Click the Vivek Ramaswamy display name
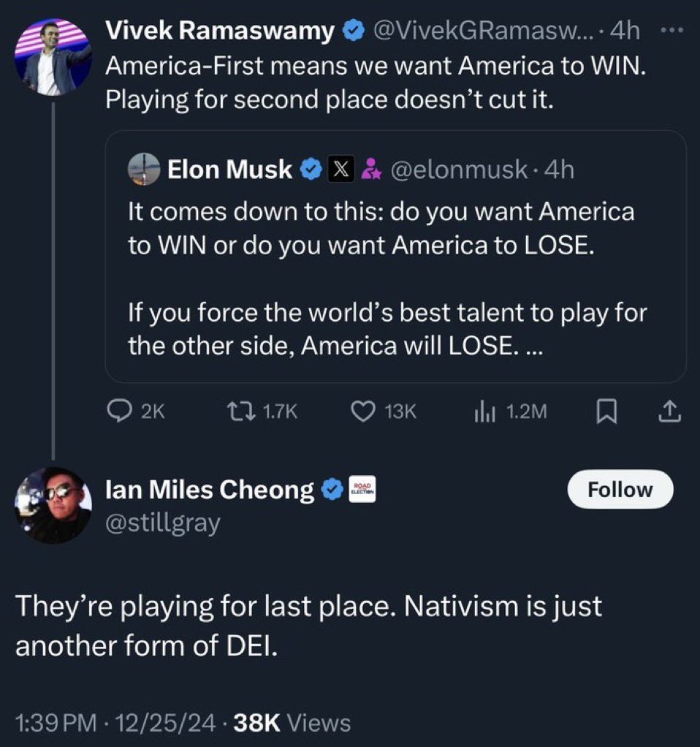The height and width of the screenshot is (747, 700). (220, 31)
